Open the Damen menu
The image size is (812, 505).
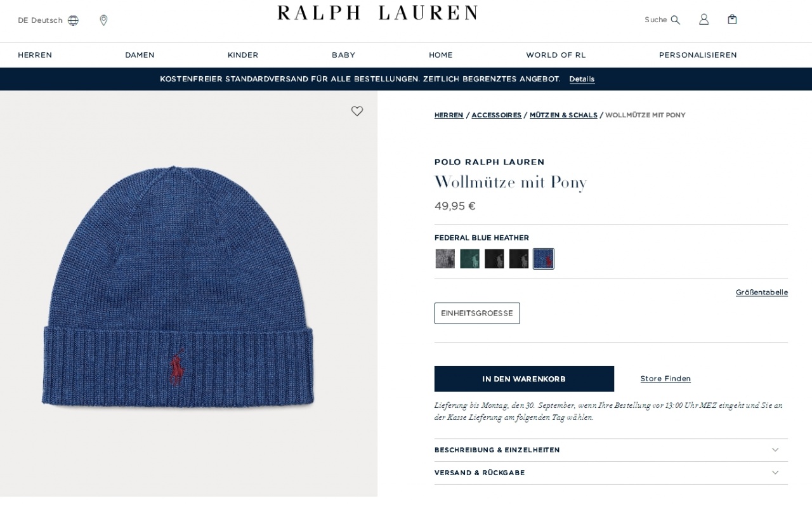tap(140, 55)
